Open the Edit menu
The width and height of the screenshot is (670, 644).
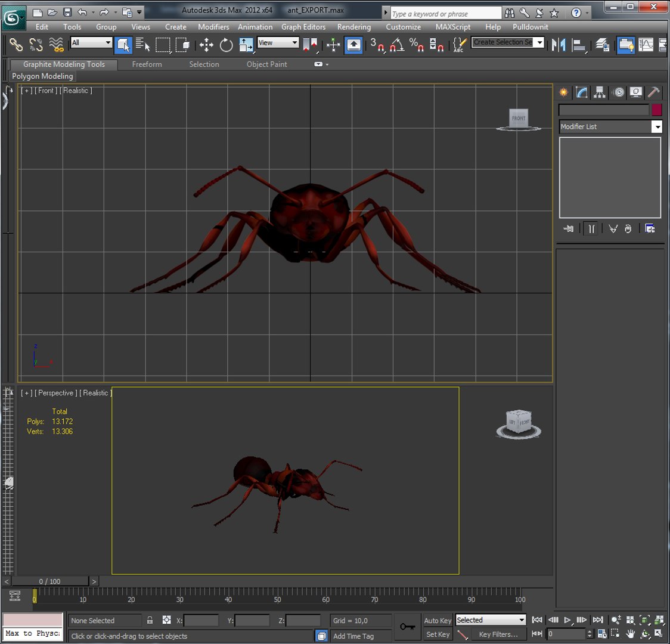point(42,26)
